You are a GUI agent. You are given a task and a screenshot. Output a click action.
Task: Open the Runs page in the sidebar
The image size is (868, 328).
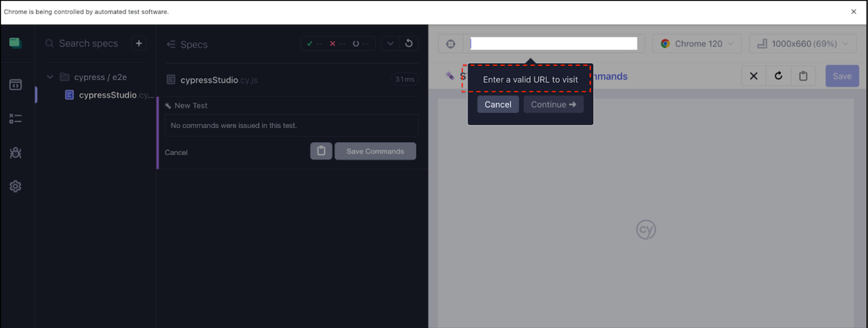point(15,119)
